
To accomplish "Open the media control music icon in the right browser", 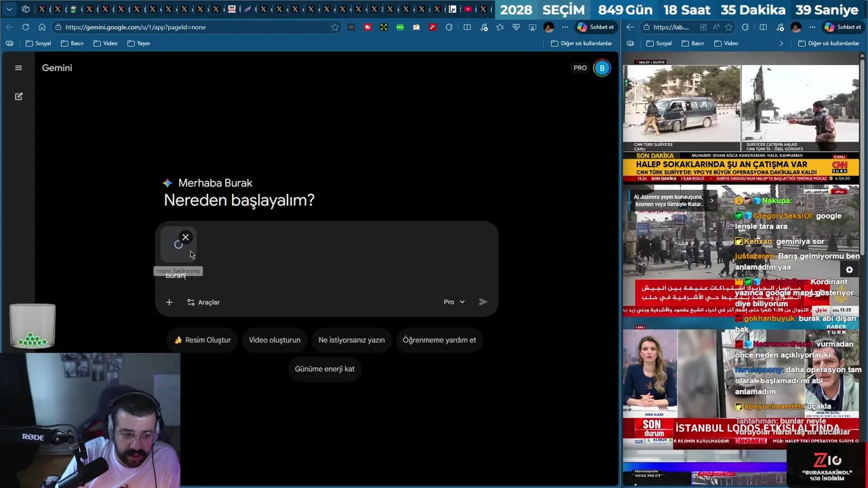I will point(780,27).
